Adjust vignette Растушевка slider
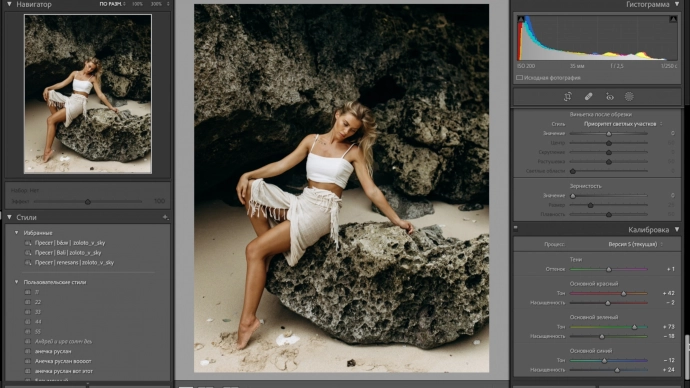The height and width of the screenshot is (388, 690). coord(609,162)
